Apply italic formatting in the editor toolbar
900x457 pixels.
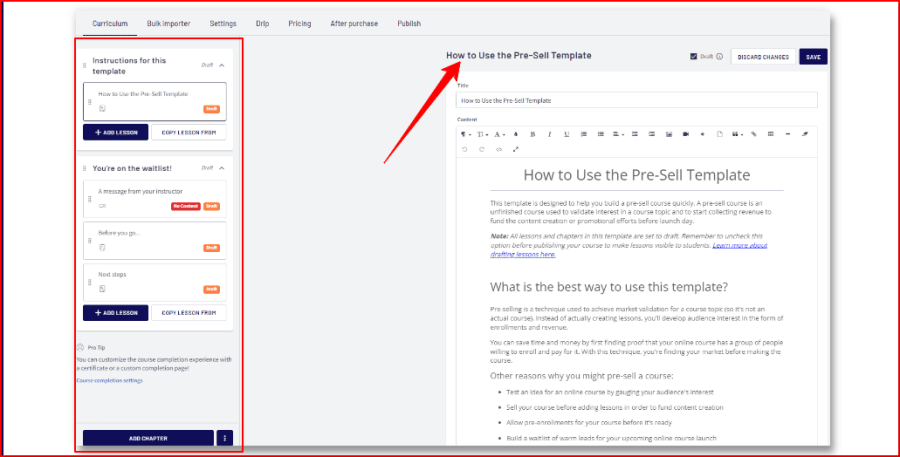click(x=549, y=134)
